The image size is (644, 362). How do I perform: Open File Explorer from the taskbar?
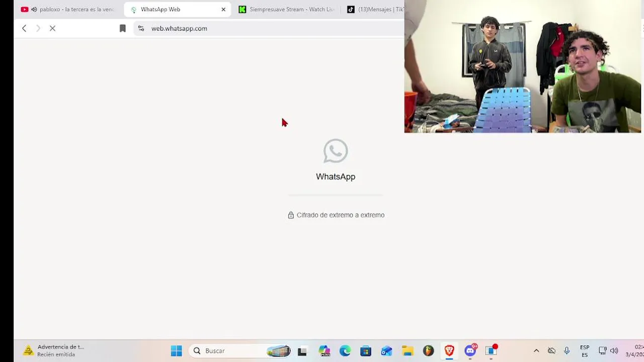click(408, 351)
